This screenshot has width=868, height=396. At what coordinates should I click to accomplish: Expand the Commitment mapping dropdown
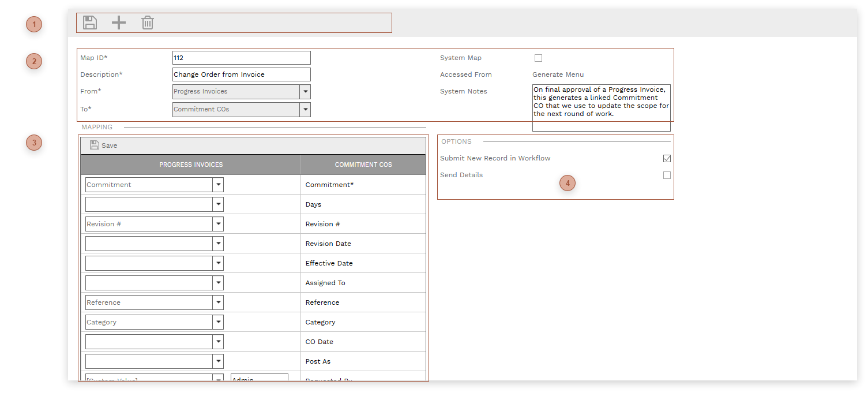(218, 185)
